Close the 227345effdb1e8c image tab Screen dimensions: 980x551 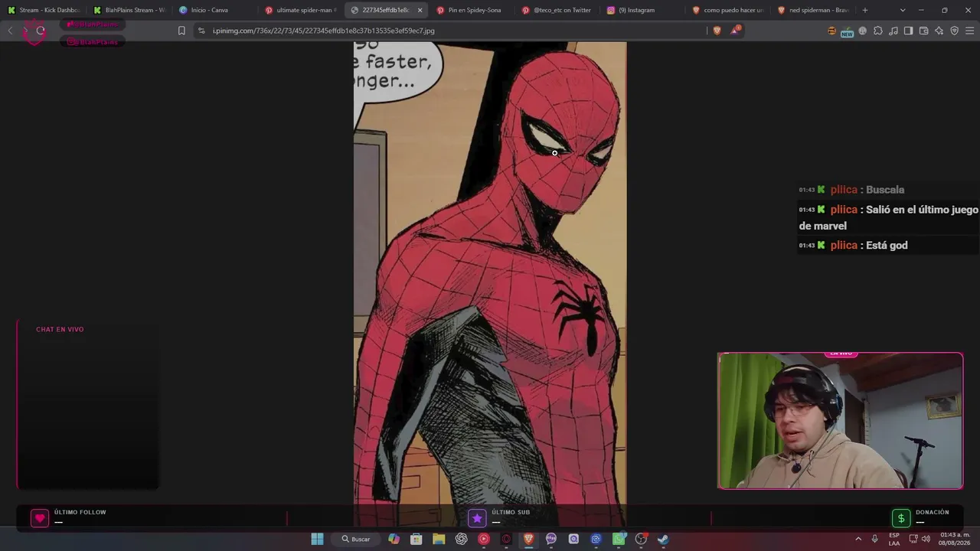pyautogui.click(x=420, y=10)
